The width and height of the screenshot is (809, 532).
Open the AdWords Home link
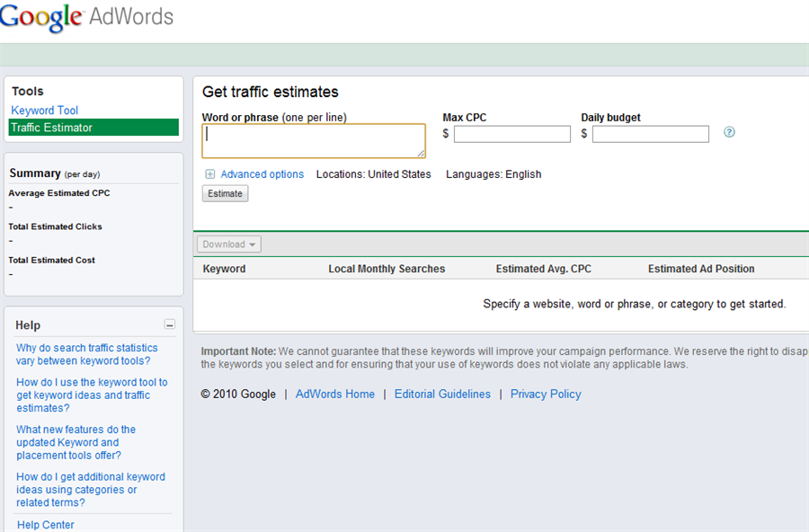point(334,394)
